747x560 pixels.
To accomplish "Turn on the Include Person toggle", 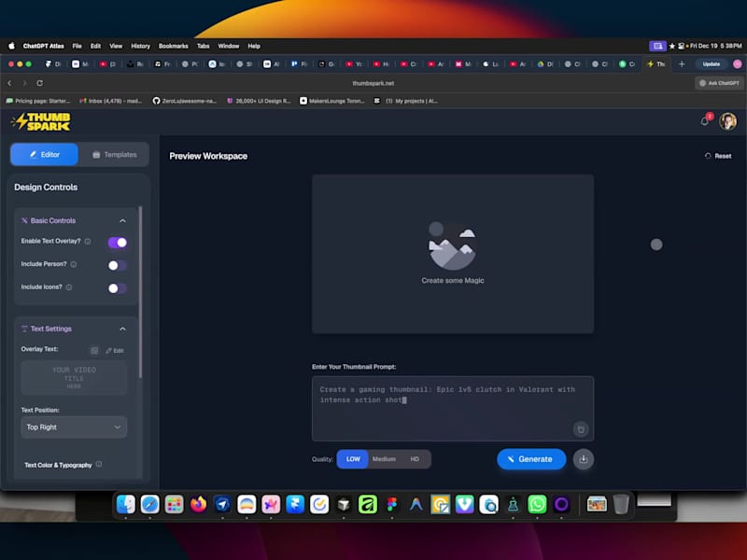I will pyautogui.click(x=117, y=265).
